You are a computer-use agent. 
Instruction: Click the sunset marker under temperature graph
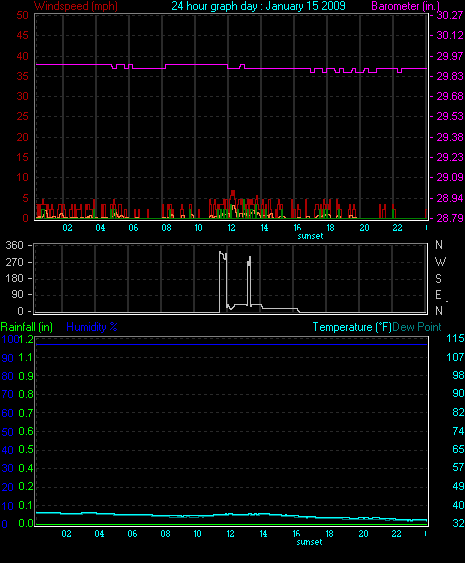pos(310,542)
